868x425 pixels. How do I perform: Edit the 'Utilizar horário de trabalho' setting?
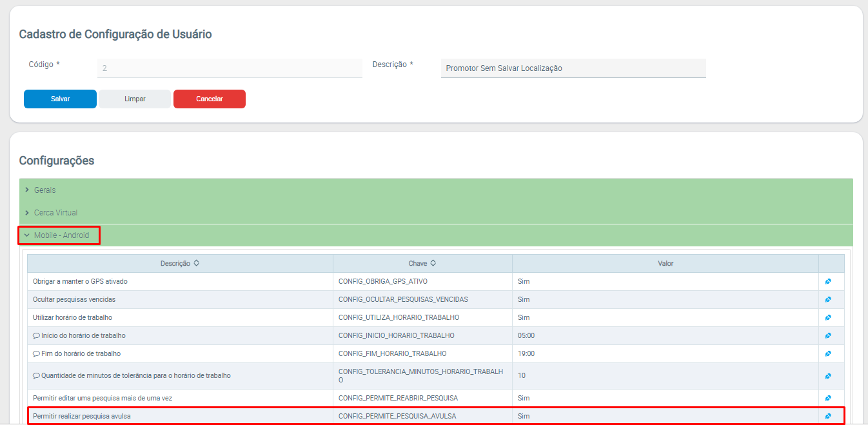(x=828, y=318)
